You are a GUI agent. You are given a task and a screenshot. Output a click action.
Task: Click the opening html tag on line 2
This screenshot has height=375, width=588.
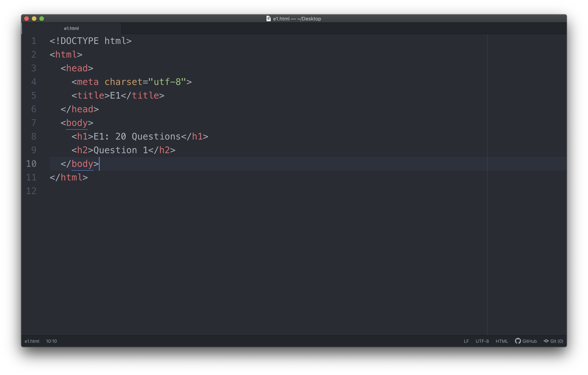coord(66,55)
